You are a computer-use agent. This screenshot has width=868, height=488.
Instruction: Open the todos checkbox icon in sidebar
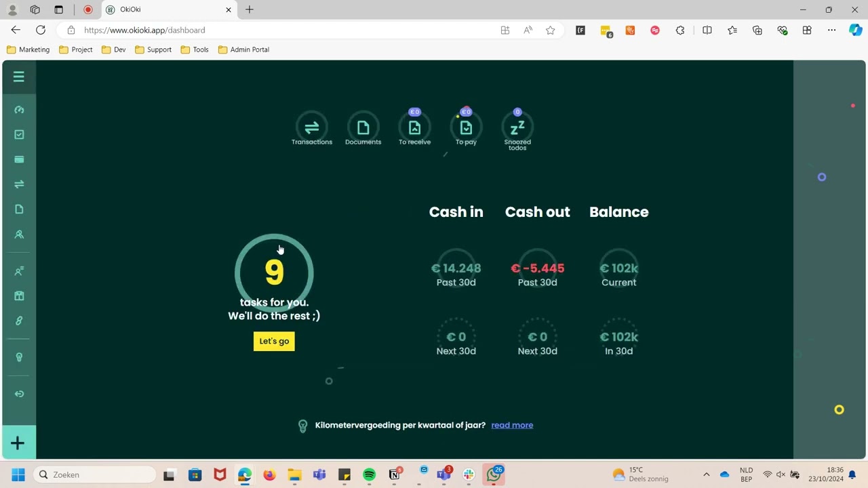pos(19,134)
